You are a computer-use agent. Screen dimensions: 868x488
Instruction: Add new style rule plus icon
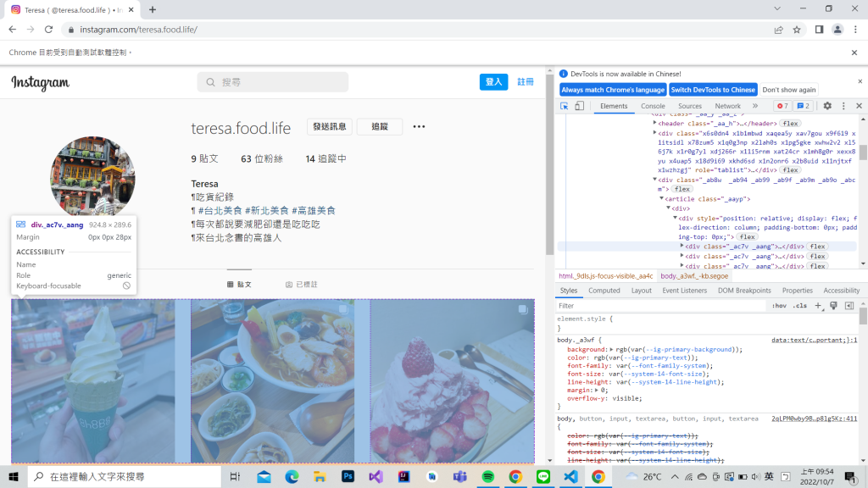(x=818, y=305)
